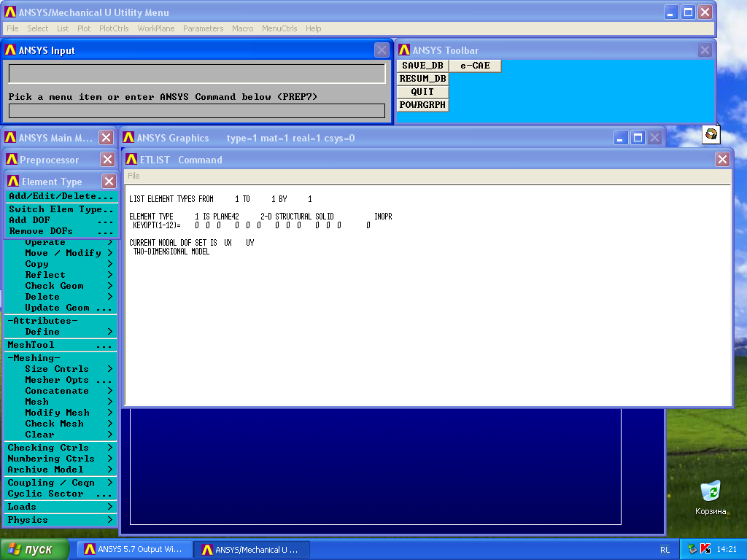Click the RL language indicator
The image size is (747, 560).
coord(665,550)
